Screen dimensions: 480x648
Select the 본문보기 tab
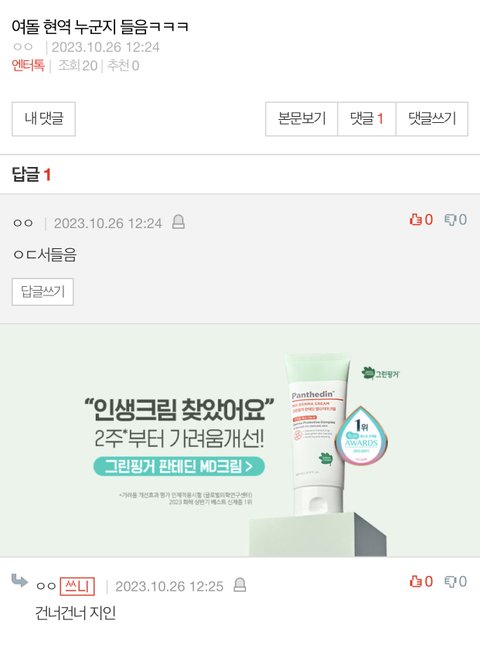point(301,119)
